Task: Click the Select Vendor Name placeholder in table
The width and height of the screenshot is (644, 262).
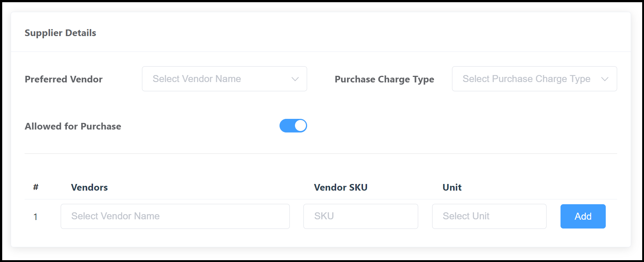Action: 115,216
